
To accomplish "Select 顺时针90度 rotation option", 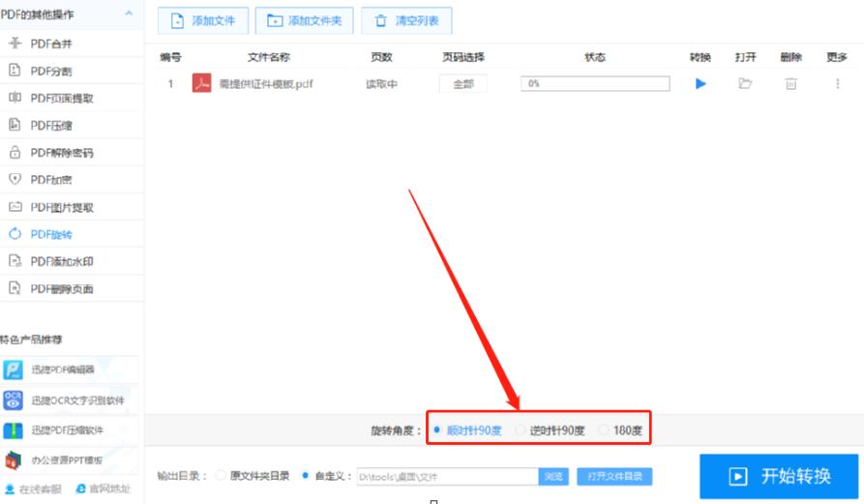I will pyautogui.click(x=468, y=430).
